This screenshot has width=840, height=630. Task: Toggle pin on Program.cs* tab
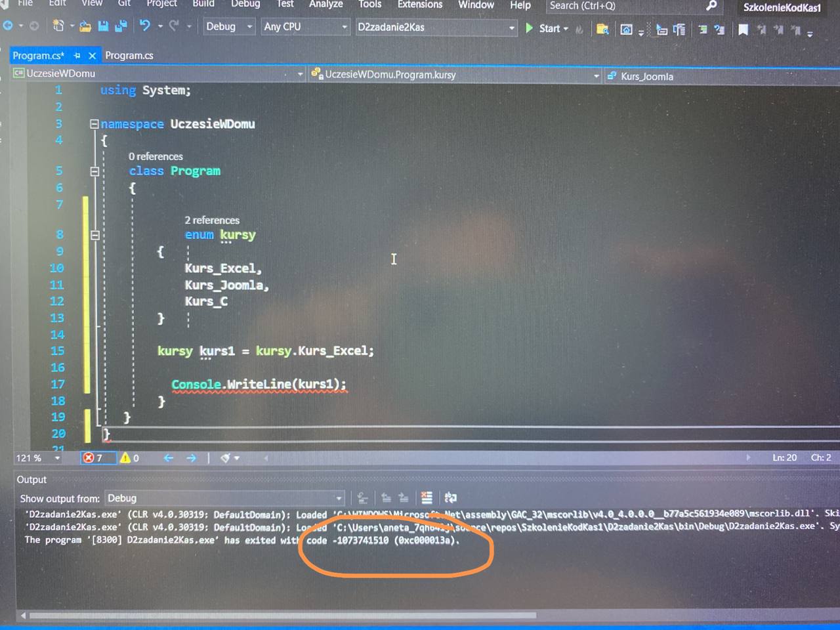click(77, 55)
